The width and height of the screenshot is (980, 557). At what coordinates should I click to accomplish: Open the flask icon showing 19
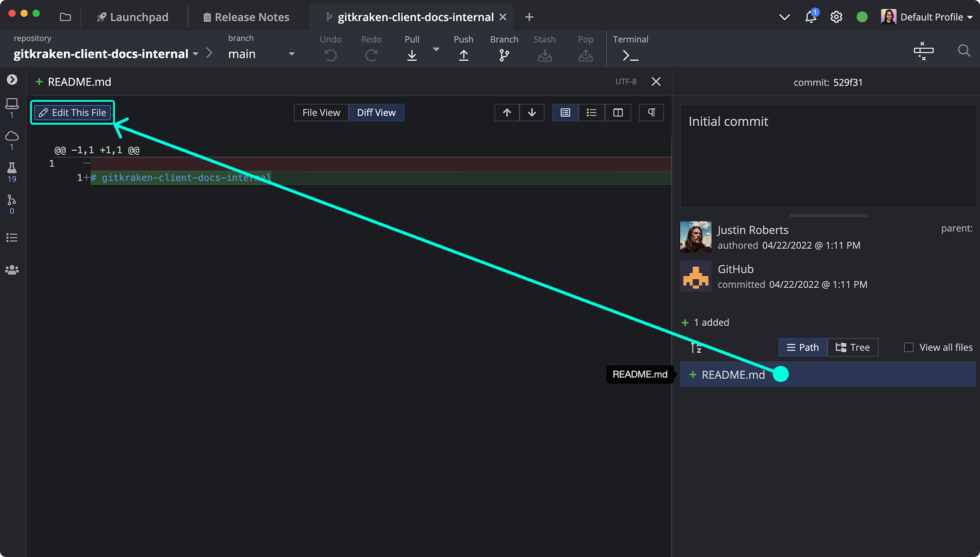tap(12, 172)
